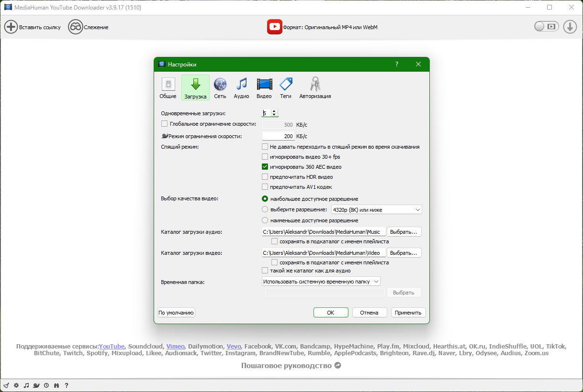Open the Формат output format selector
Viewport: 583px width, 392px height.
click(323, 27)
